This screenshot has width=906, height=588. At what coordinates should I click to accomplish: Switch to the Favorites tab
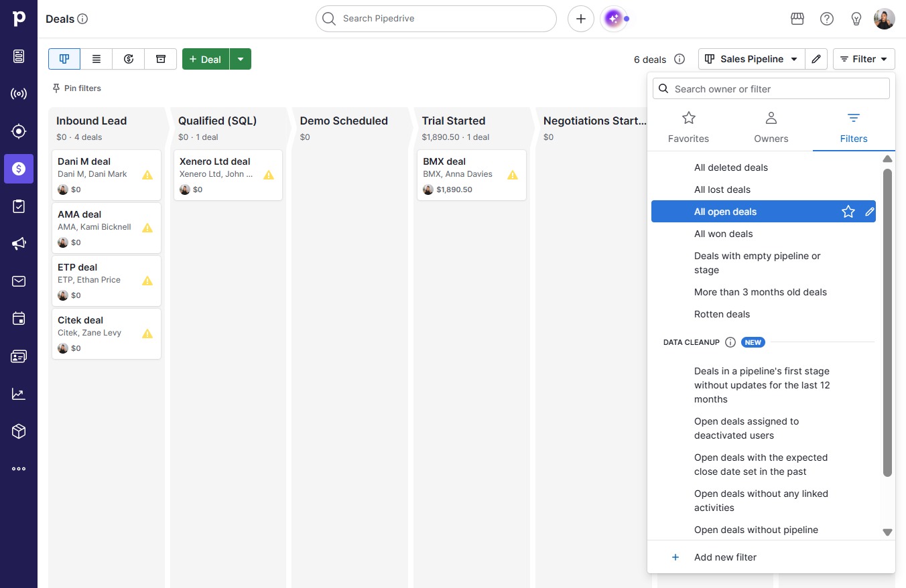tap(688, 127)
